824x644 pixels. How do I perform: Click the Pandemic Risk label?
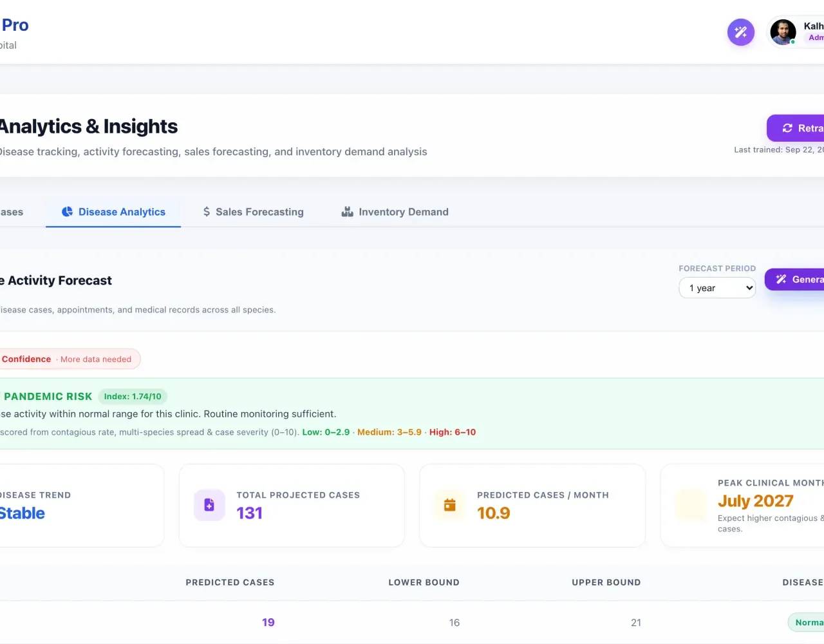(48, 397)
